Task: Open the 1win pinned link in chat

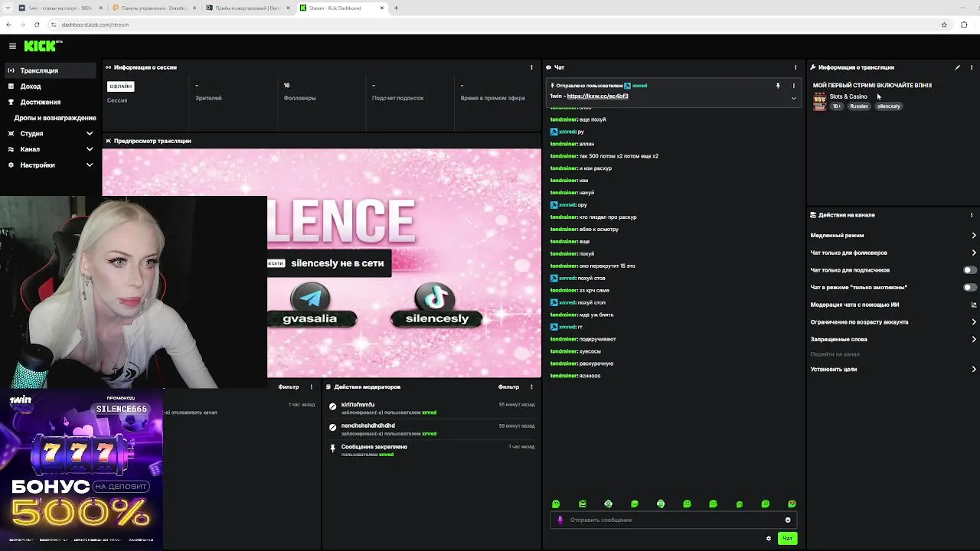Action: click(x=597, y=96)
